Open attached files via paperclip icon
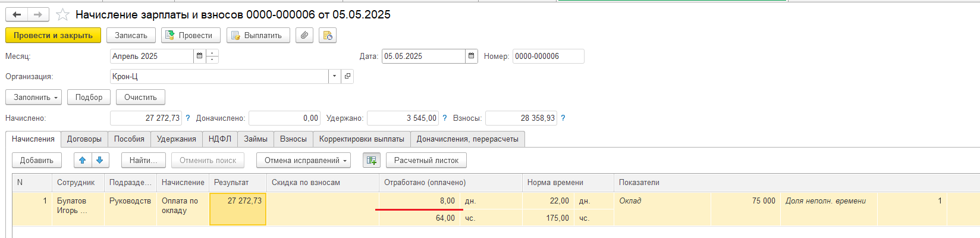Viewport: 980px width, 238px height. point(304,35)
